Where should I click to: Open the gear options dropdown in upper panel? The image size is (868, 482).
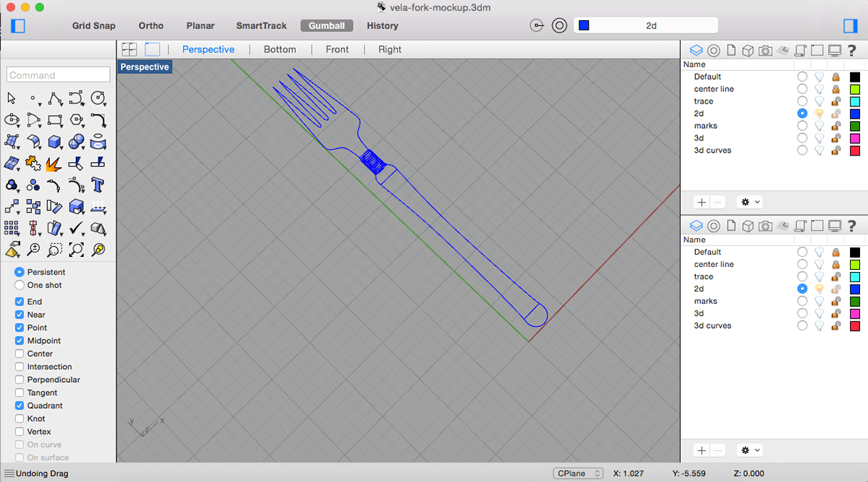pyautogui.click(x=749, y=203)
